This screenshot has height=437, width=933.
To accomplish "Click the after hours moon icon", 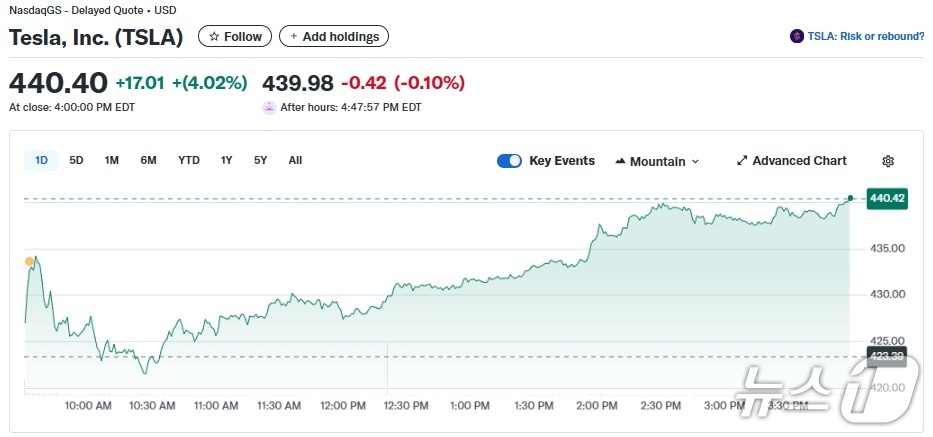I will pyautogui.click(x=269, y=108).
